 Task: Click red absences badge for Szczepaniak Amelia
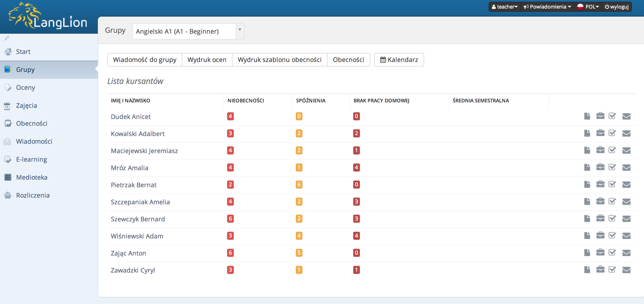click(230, 201)
